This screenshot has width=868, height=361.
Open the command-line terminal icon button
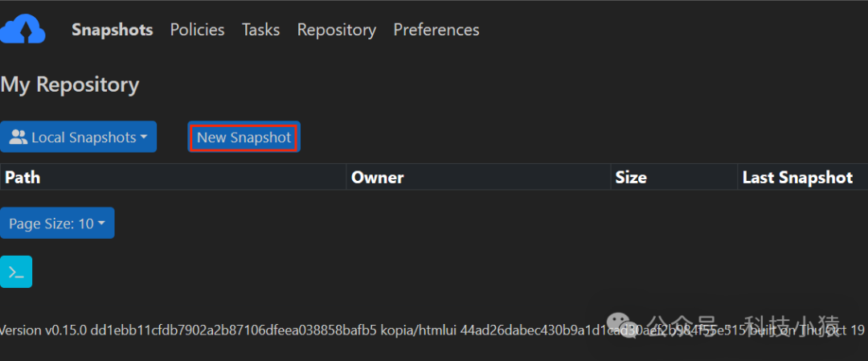[16, 272]
